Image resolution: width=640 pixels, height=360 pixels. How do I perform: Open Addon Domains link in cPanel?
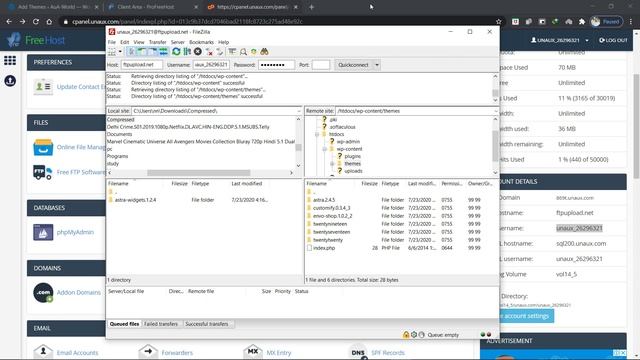click(x=78, y=293)
